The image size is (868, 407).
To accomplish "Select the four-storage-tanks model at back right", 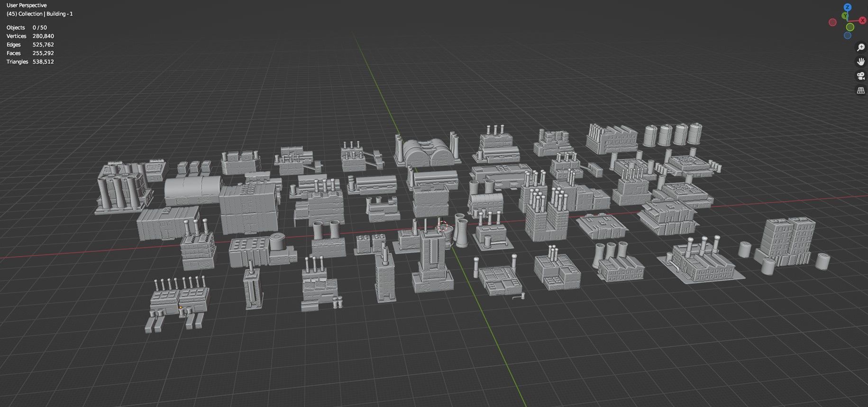I will pyautogui.click(x=673, y=135).
